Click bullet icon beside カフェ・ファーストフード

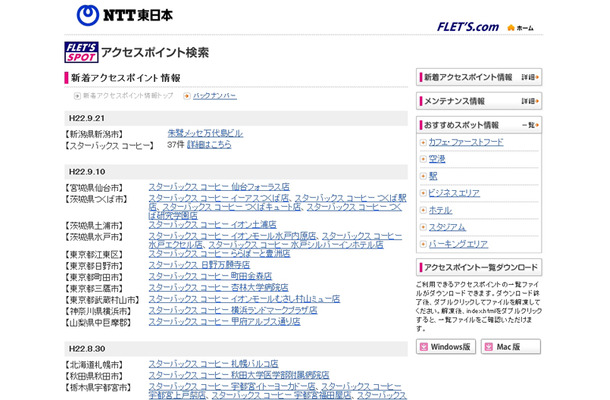tap(423, 142)
